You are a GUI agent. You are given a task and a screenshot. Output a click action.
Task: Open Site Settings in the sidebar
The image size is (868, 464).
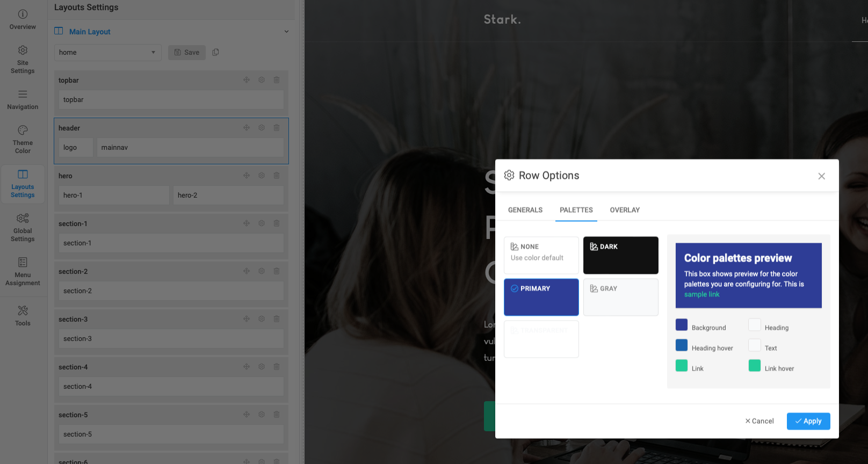(x=23, y=60)
